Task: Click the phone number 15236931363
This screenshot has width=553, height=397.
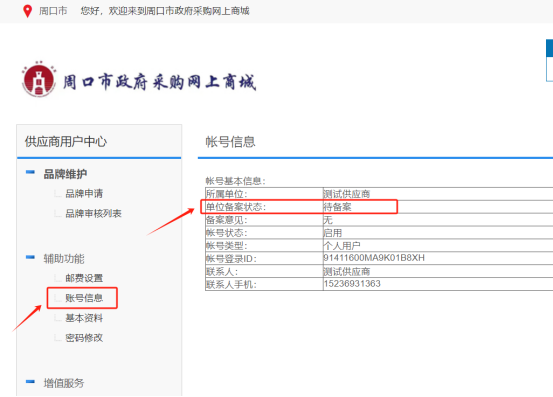Action: (352, 283)
